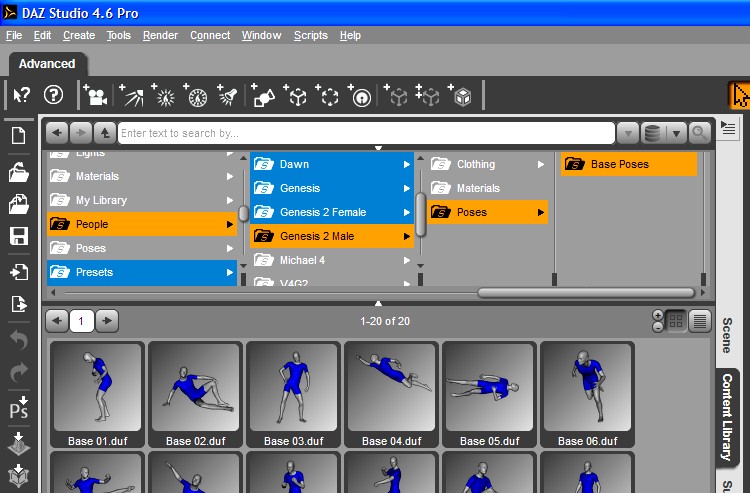Click the search magnifier button
This screenshot has width=750, height=493.
coord(699,132)
